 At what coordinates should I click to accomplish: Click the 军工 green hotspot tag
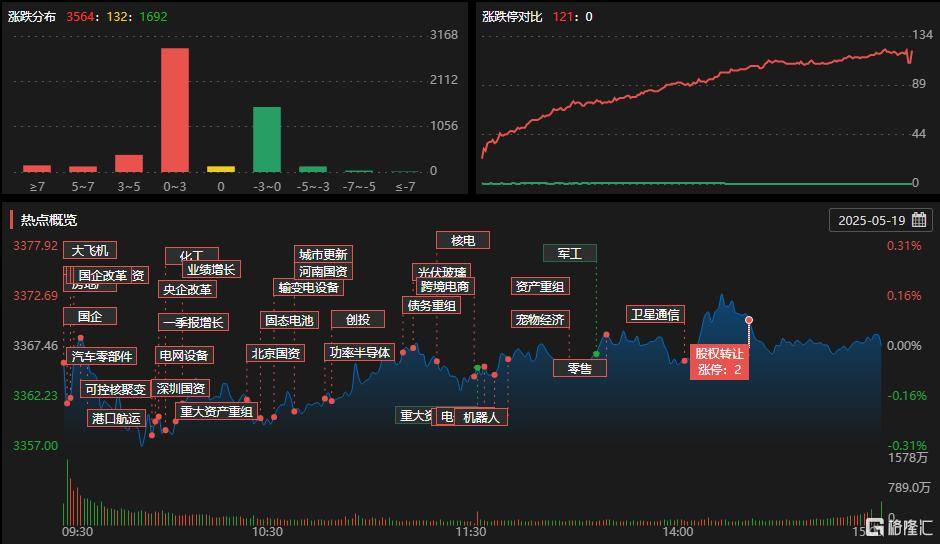(570, 253)
